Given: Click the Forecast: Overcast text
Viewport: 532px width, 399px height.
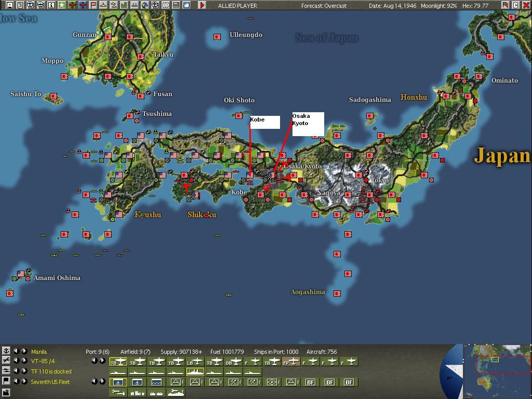Looking at the screenshot, I should [x=324, y=6].
